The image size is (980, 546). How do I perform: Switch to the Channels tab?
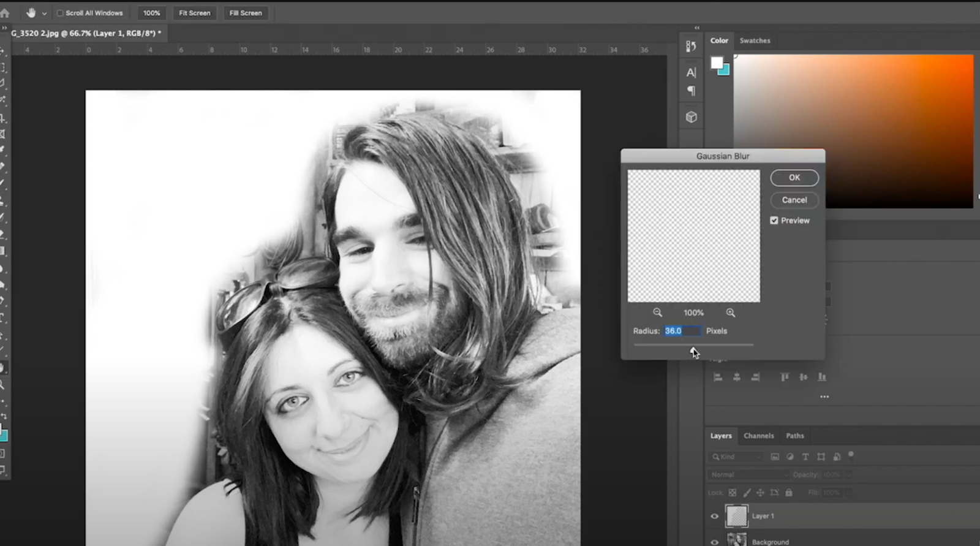pos(759,436)
